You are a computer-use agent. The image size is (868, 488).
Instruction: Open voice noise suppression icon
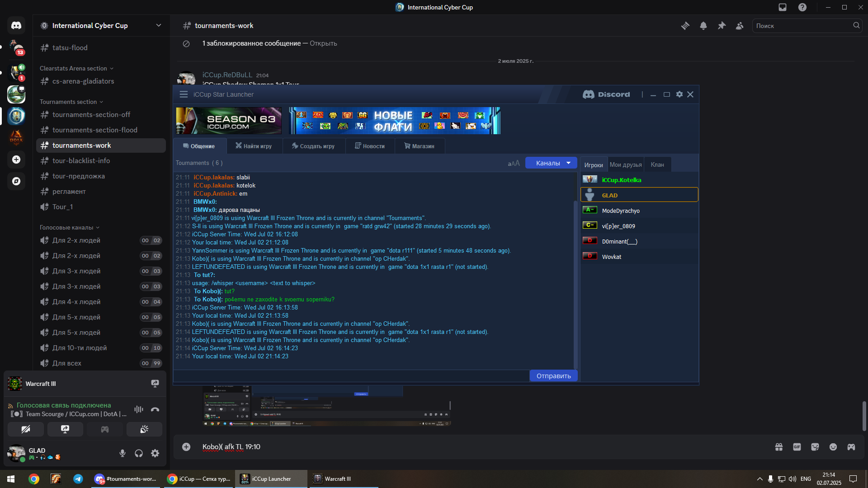tap(139, 409)
